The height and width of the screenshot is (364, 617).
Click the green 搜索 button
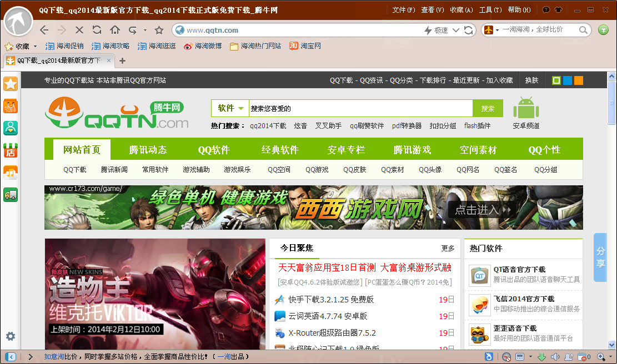pos(488,108)
